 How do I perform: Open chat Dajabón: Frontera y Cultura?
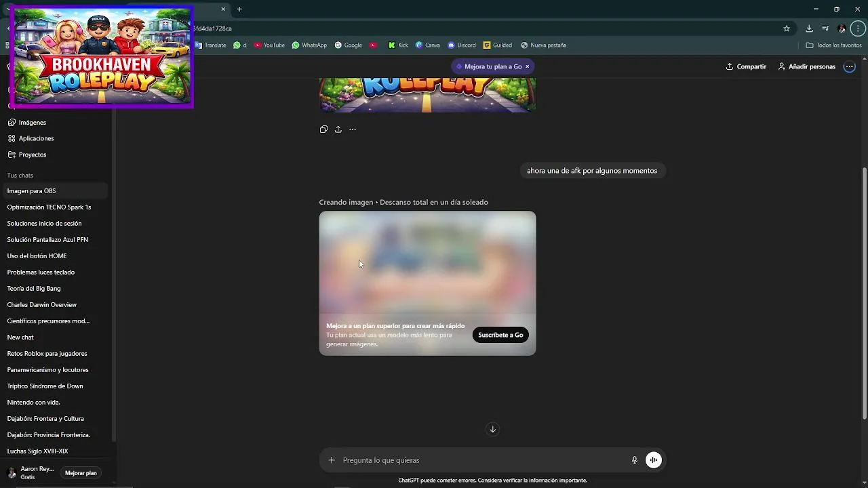point(56,419)
